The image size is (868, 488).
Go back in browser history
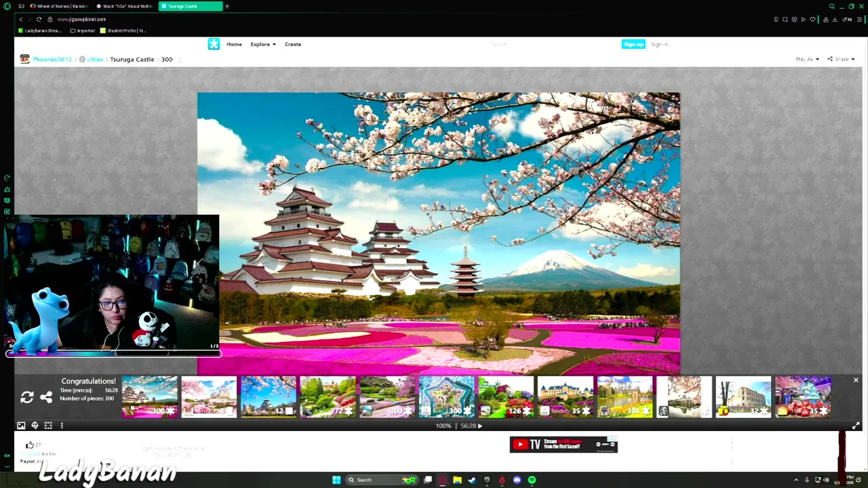[21, 19]
